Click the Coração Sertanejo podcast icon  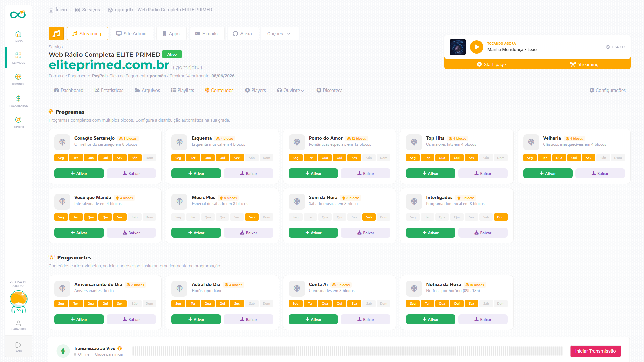62,142
